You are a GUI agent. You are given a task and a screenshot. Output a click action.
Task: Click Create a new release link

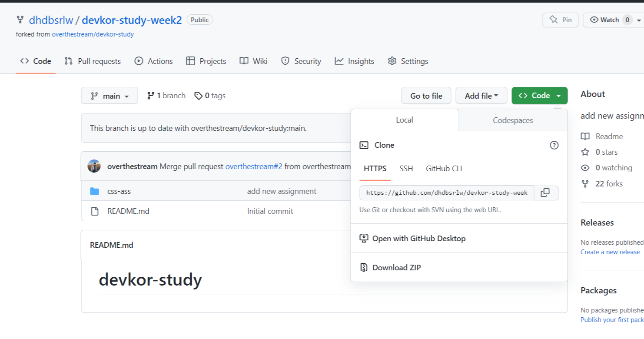(610, 252)
